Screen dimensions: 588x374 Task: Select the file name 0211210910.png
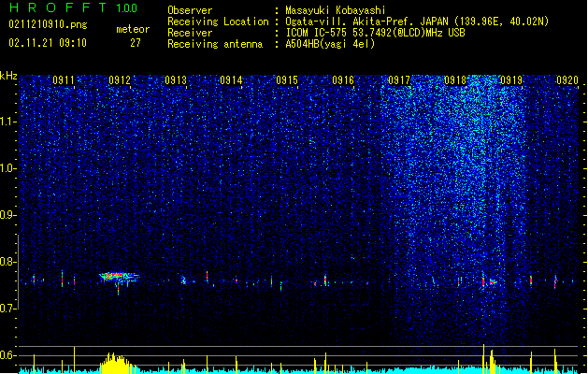pyautogui.click(x=48, y=24)
